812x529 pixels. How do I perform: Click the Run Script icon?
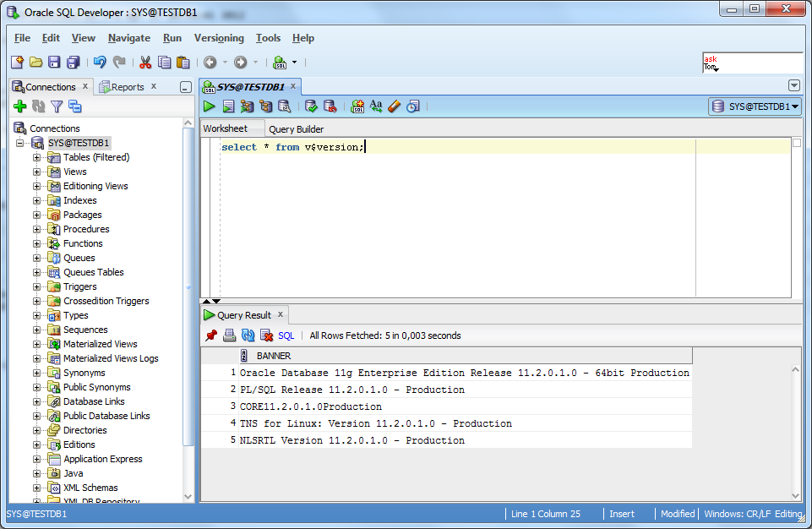tap(228, 106)
